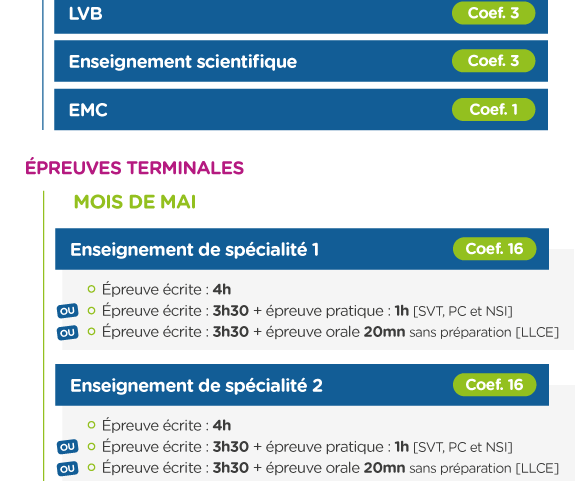This screenshot has height=481, width=588.
Task: Click Enseignement scientifique Coef. 3 badge
Action: (x=494, y=61)
